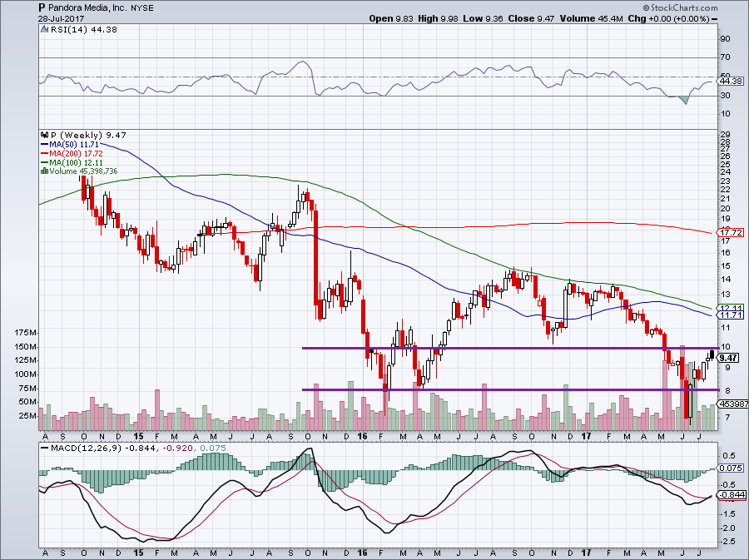
Task: Click the -0.920 signal value in MACD legend
Action: point(178,448)
